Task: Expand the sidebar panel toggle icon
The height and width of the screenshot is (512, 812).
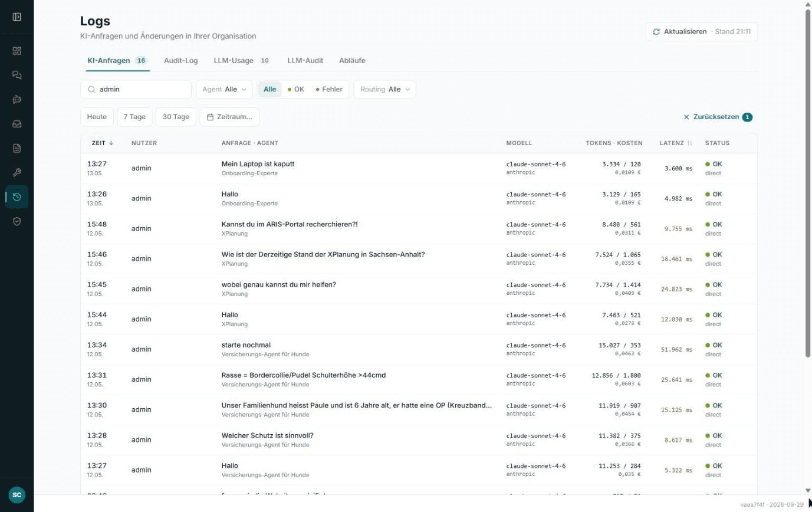Action: click(x=17, y=17)
